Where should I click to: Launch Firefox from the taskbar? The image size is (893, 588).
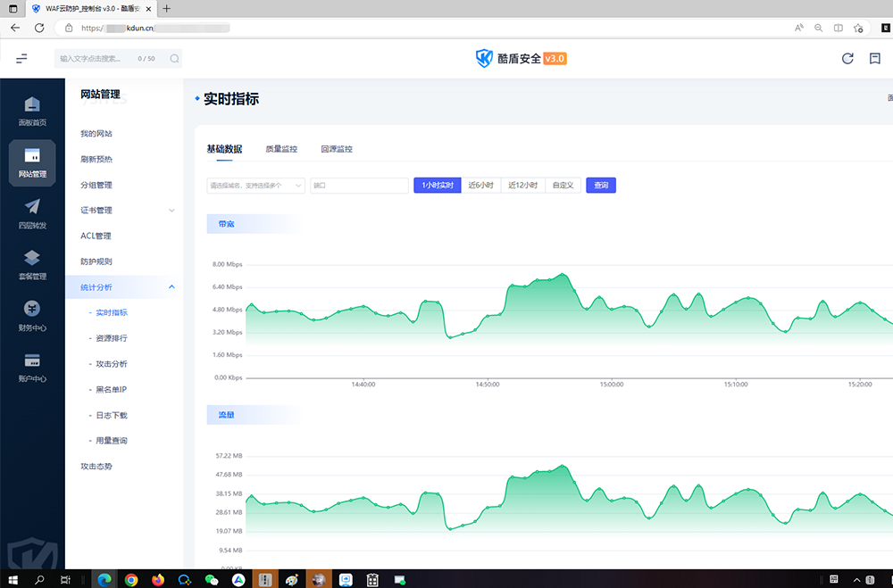158,579
